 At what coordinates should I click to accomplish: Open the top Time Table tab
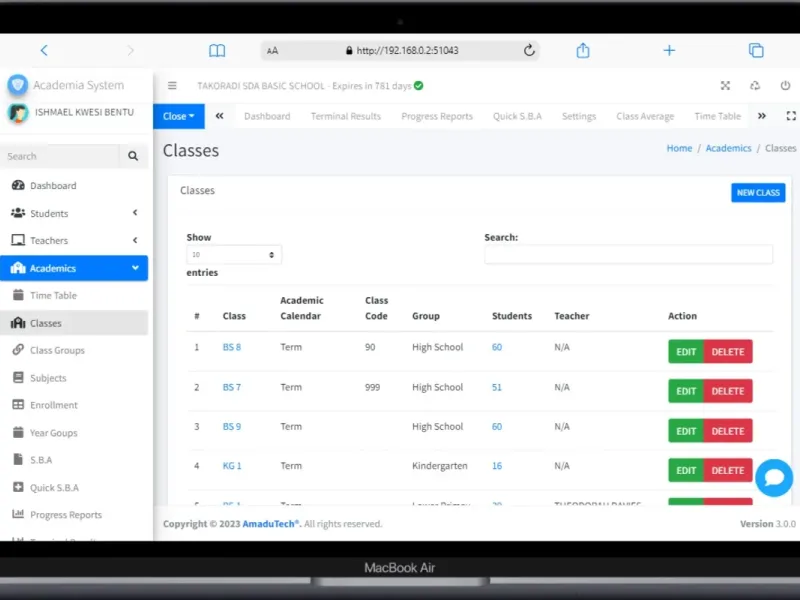[x=717, y=116]
